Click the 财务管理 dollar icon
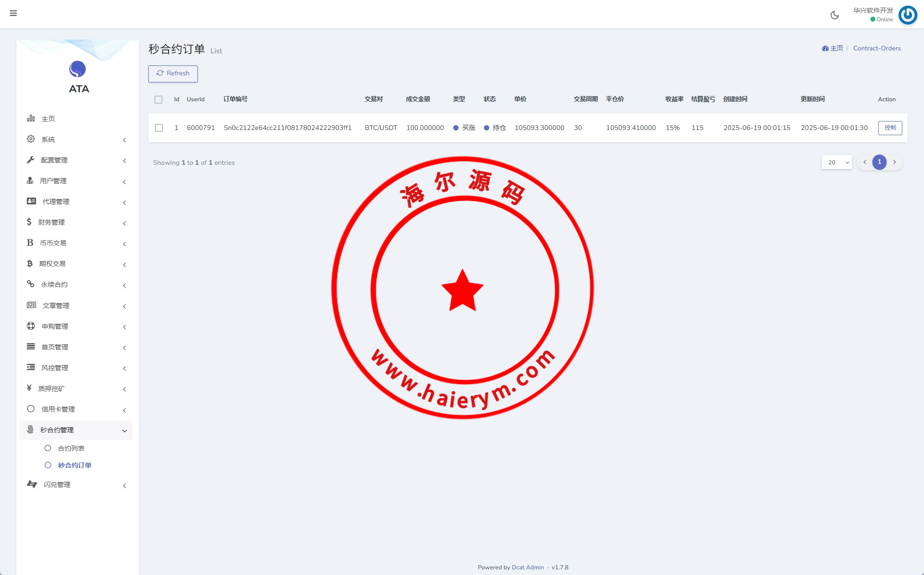Screen dimensions: 924x575 [29, 222]
